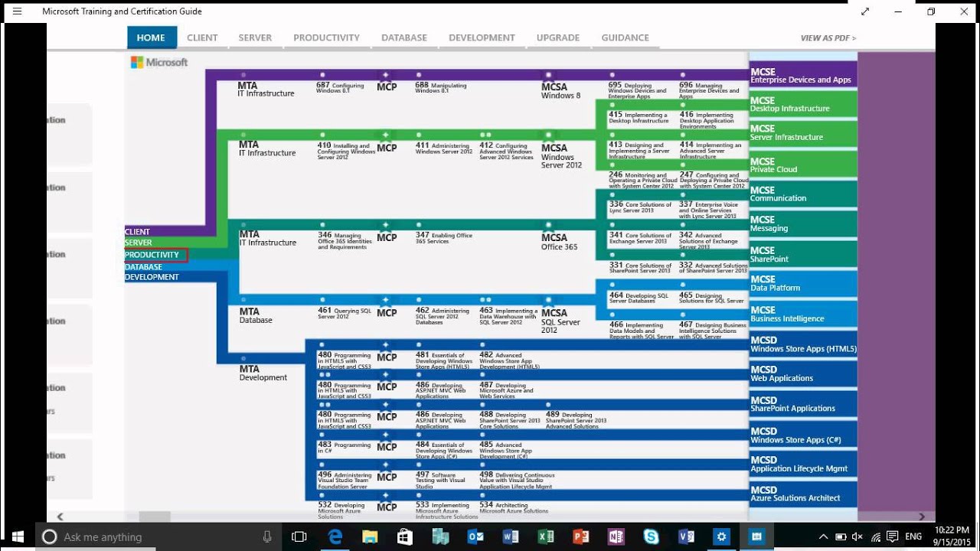Switch to the GUIDANCE tab
This screenshot has width=980, height=551.
click(625, 37)
